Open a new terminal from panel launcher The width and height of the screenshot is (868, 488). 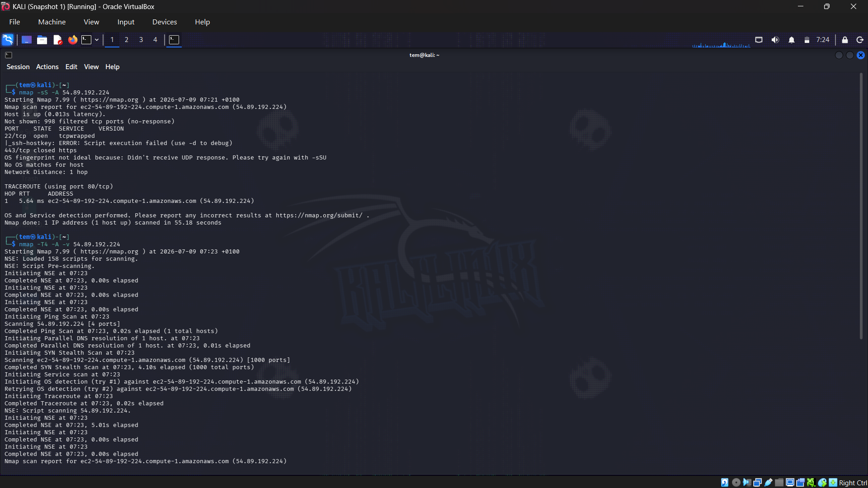86,40
